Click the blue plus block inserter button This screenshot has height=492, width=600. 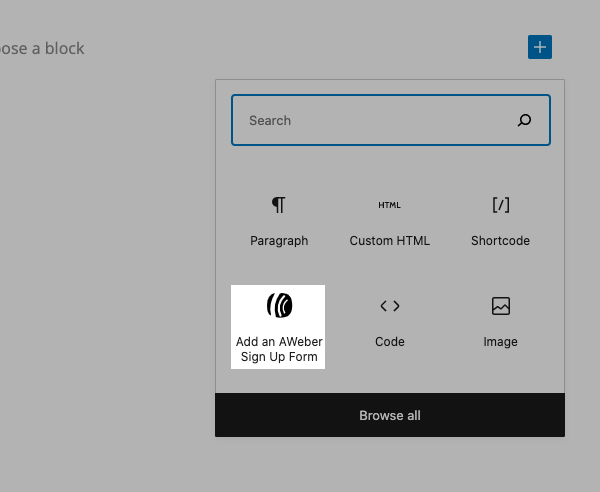click(540, 47)
